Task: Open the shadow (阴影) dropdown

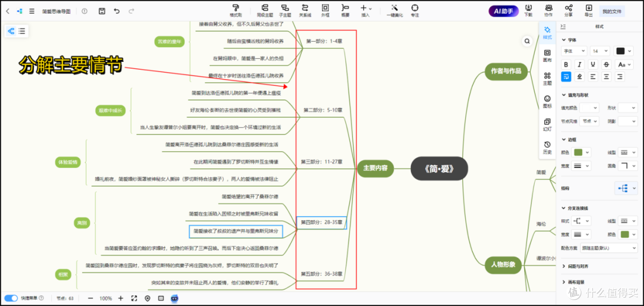Action: (x=628, y=121)
